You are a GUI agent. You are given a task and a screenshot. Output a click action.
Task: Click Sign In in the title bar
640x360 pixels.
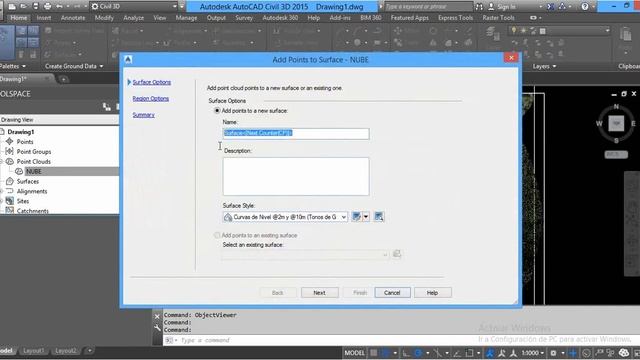tap(506, 7)
